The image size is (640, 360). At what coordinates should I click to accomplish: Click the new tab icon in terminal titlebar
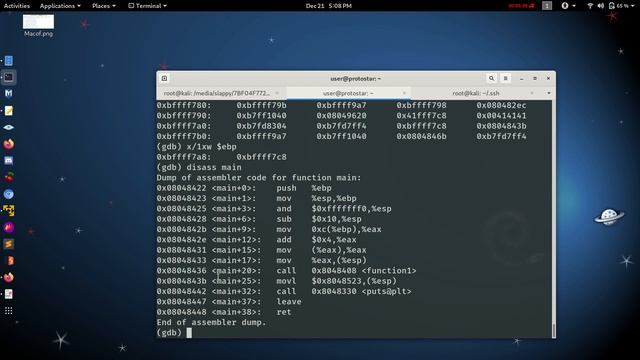coord(164,78)
